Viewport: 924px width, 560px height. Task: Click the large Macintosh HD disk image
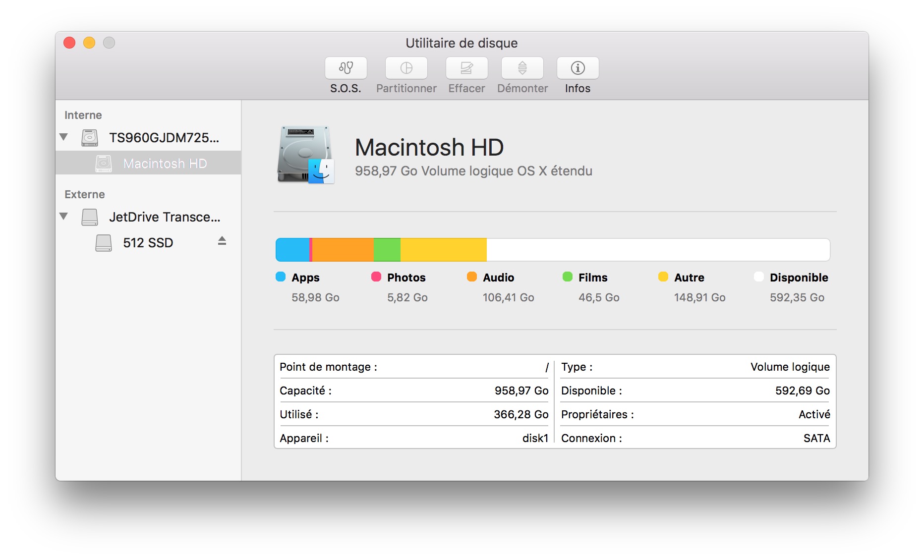pyautogui.click(x=305, y=155)
